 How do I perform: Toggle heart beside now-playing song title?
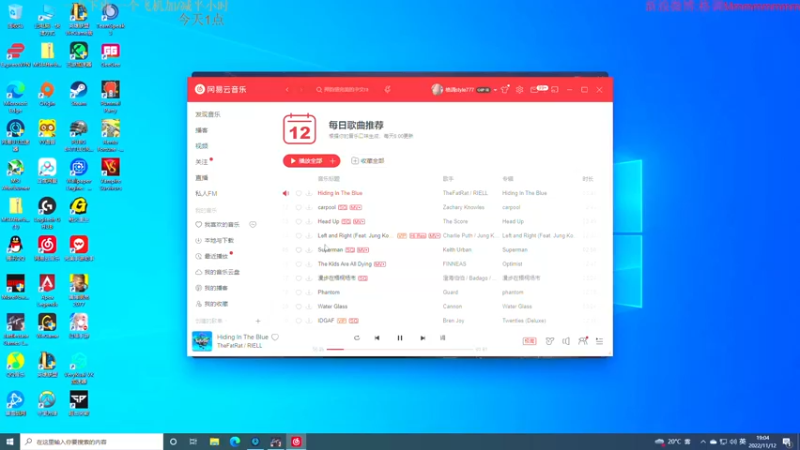point(276,337)
